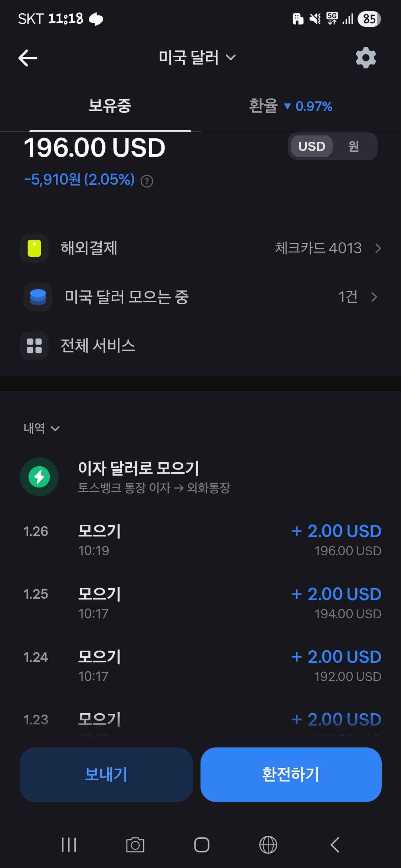
Task: Tap the Android recent apps icon
Action: tap(69, 845)
